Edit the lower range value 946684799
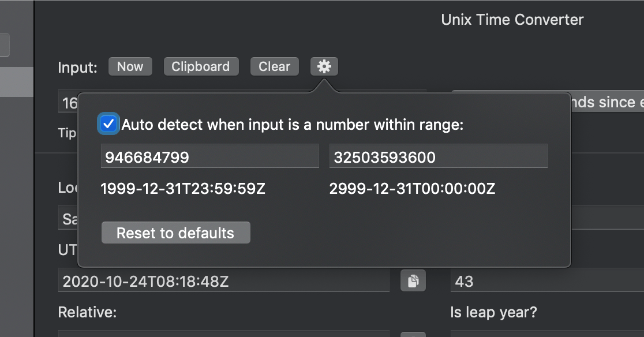Viewport: 644px width, 337px height. (x=210, y=155)
